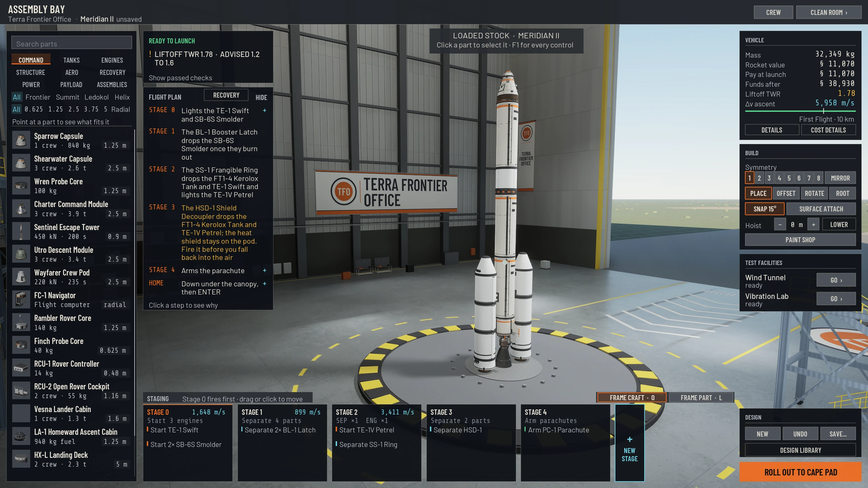The width and height of the screenshot is (868, 488).
Task: Roll out to Cape Pad
Action: 800,472
